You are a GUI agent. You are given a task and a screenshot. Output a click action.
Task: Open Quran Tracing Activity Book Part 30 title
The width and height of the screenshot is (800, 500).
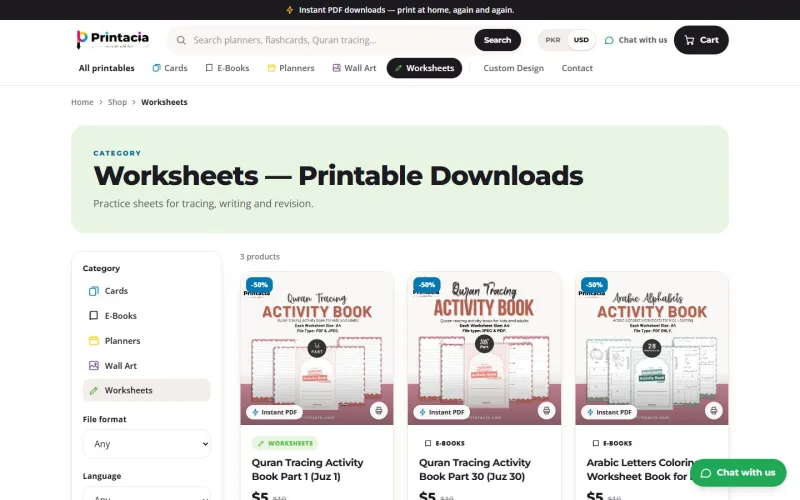tap(474, 469)
